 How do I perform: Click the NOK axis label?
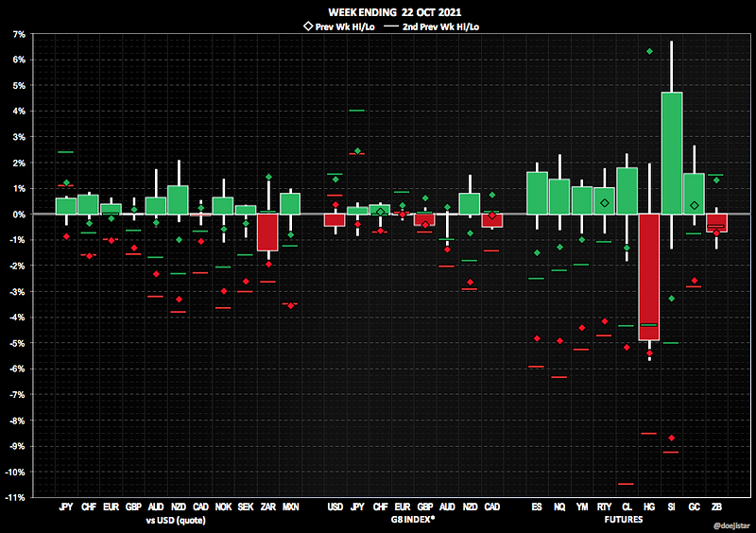[223, 507]
